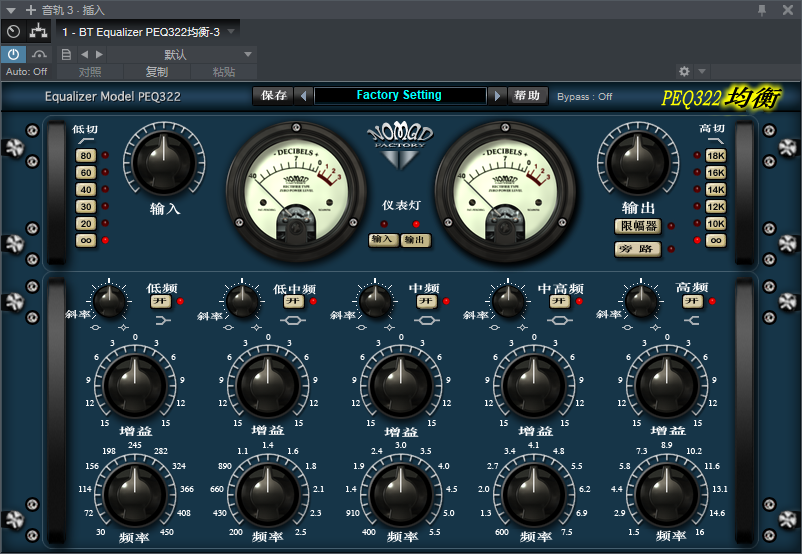Click the 低中频 gain knob
This screenshot has height=554, width=802.
pos(268,386)
